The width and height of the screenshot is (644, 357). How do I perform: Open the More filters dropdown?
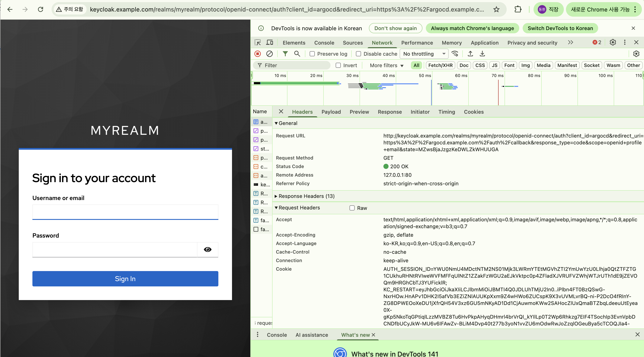tap(386, 65)
